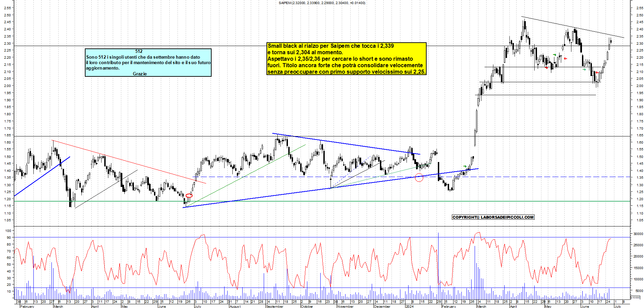
Task: Click the '10' label on the oscillator scale
Action: [9, 291]
